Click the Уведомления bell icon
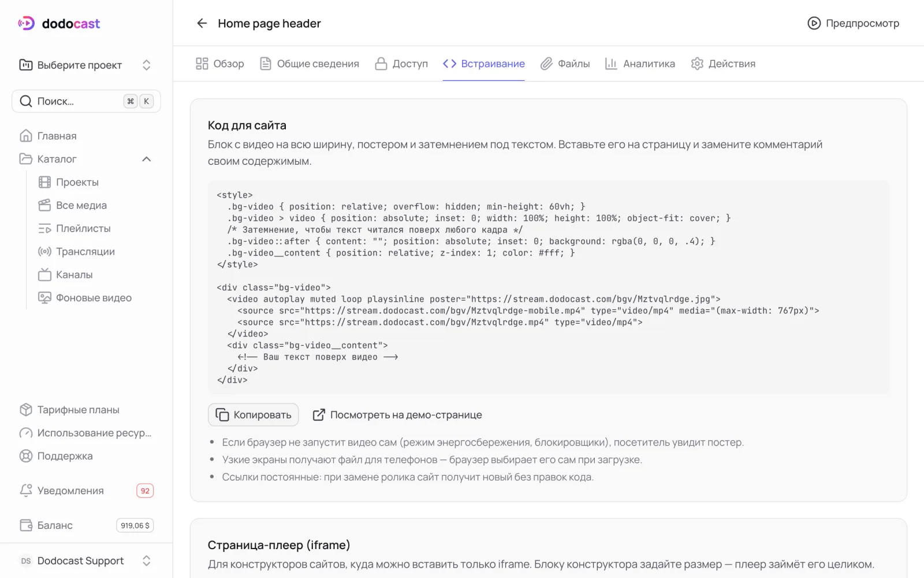This screenshot has height=578, width=924. coord(26,491)
